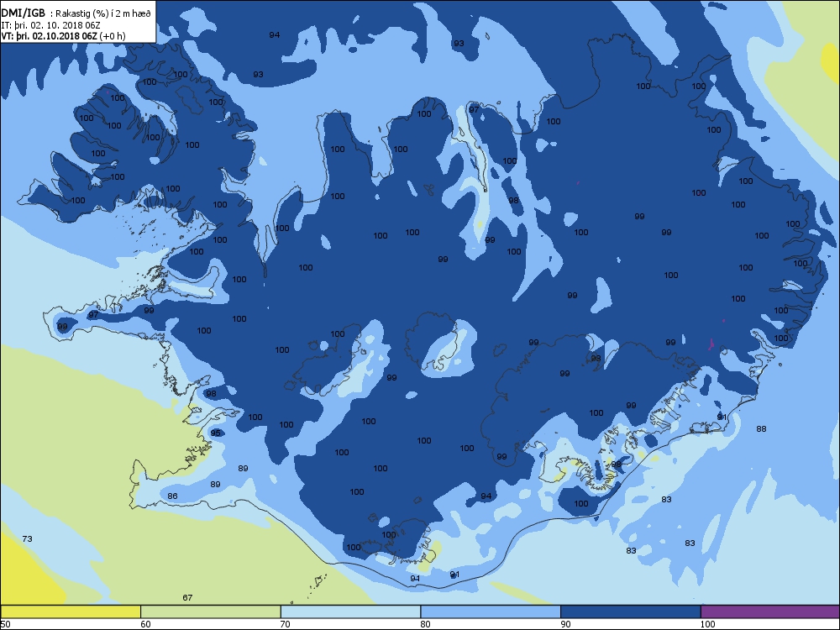This screenshot has height=630, width=840.
Task: Click the legend scale label 90
Action: 565,623
